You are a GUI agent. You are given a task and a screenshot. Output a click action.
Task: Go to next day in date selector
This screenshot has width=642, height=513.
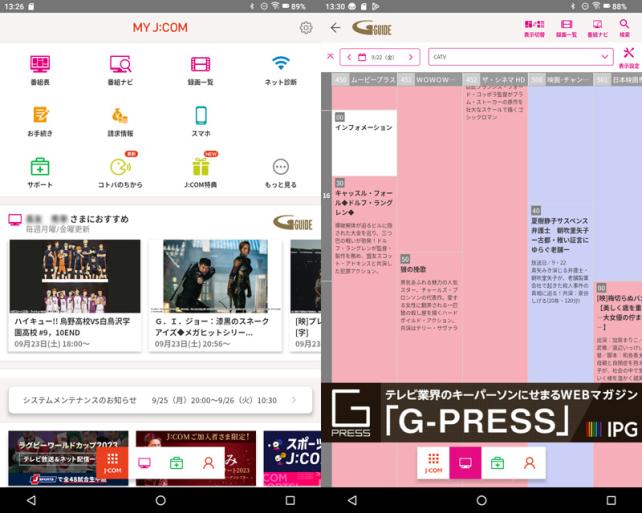411,57
